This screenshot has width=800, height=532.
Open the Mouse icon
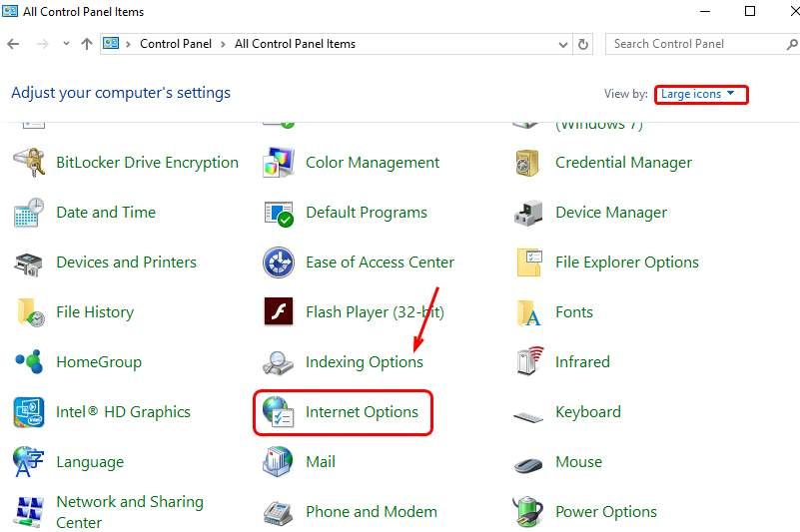point(528,465)
